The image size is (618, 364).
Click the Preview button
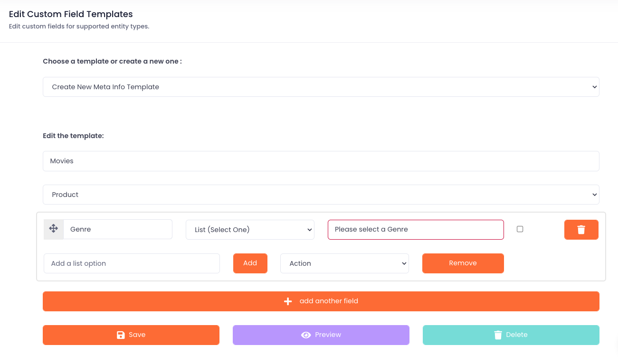point(321,335)
